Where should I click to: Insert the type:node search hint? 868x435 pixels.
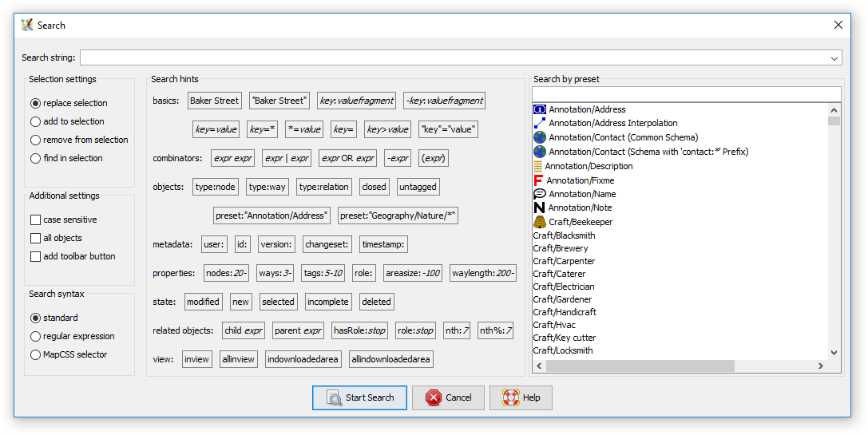[x=216, y=187]
